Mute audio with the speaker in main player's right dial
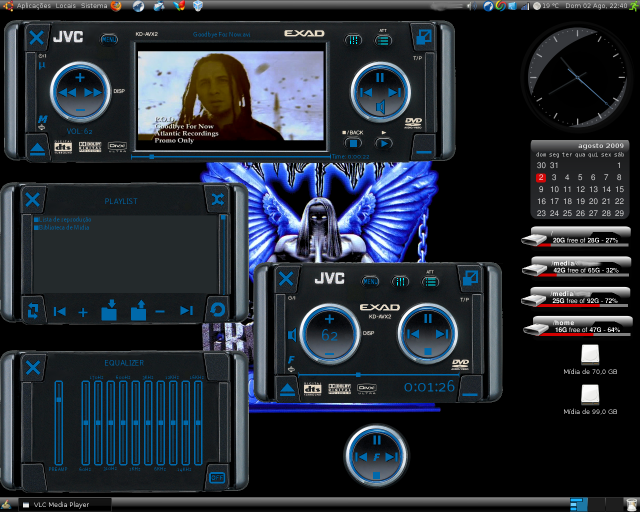 point(380,108)
